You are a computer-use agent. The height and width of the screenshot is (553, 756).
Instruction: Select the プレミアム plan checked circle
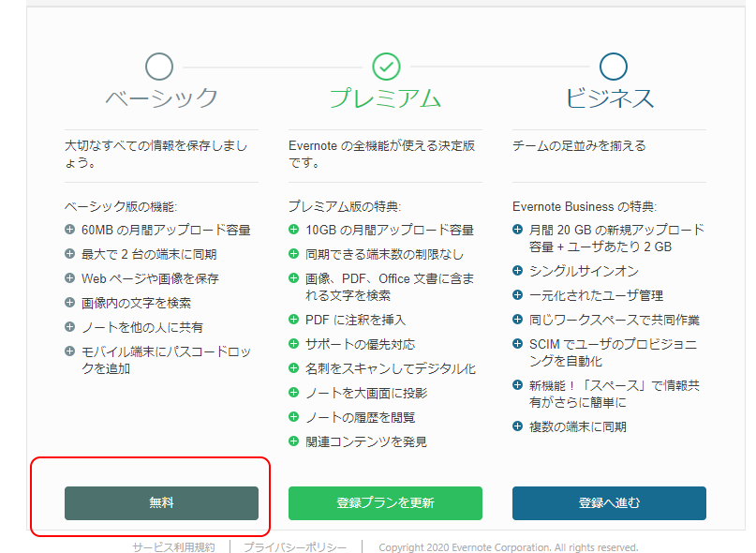[386, 67]
